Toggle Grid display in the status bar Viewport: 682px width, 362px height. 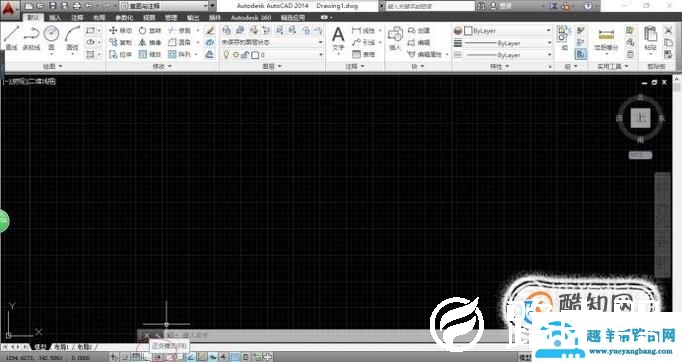tap(136, 357)
